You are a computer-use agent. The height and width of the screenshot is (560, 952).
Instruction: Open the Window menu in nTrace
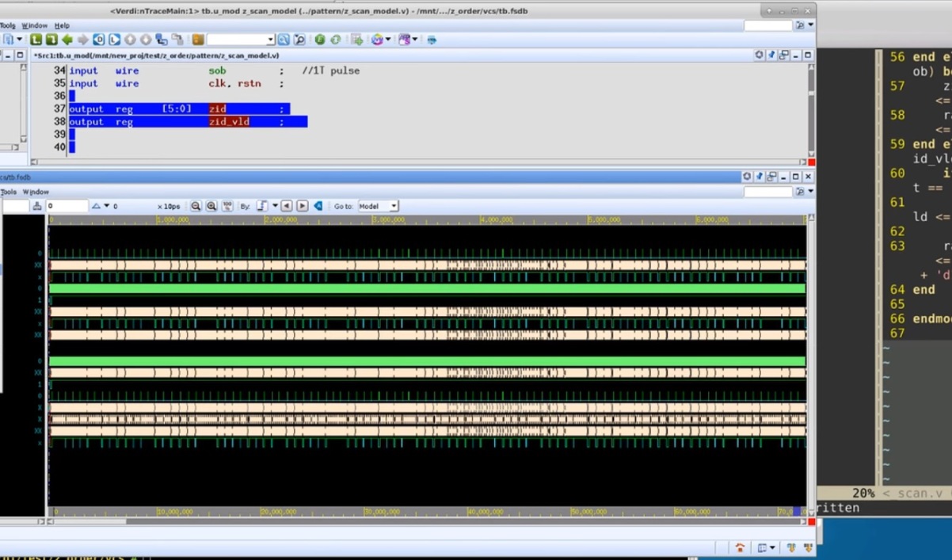tap(33, 25)
